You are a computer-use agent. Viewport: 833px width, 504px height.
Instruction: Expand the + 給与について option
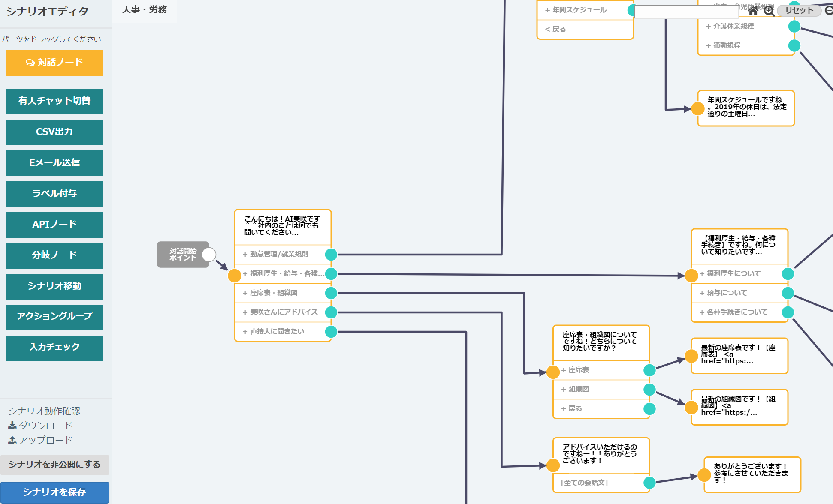724,293
